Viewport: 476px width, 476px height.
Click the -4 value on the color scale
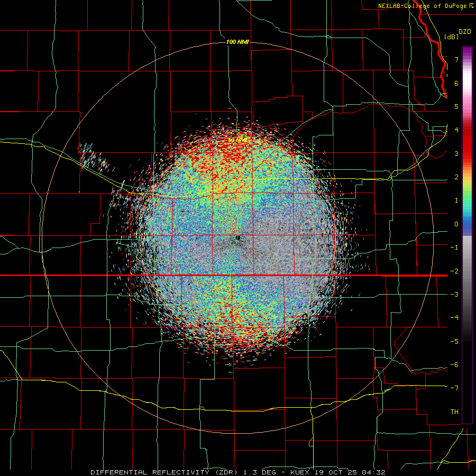454,318
